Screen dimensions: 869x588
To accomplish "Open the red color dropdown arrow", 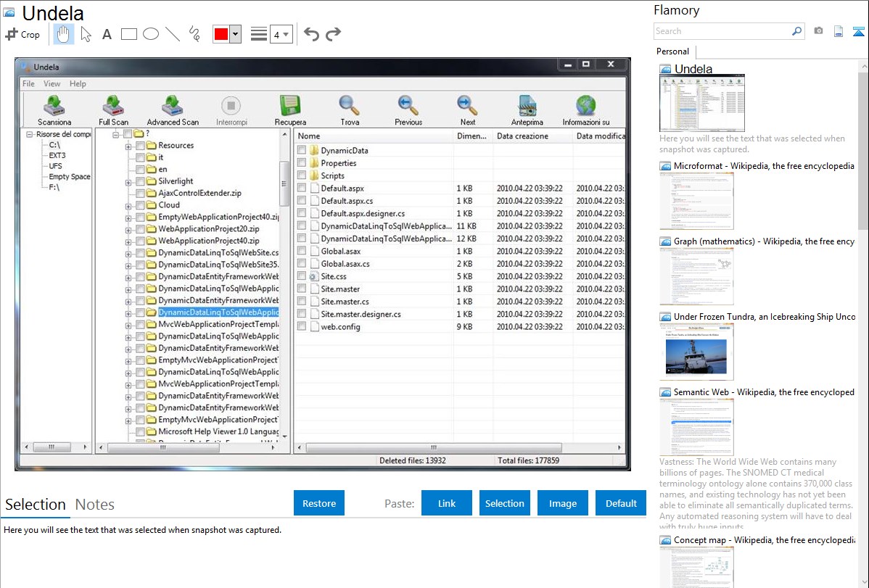I will 235,34.
